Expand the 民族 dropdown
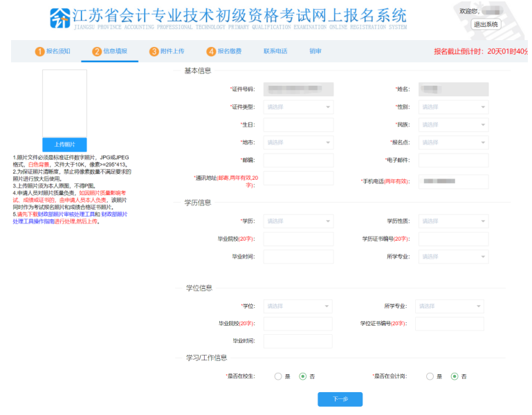The height and width of the screenshot is (415, 532). point(453,125)
